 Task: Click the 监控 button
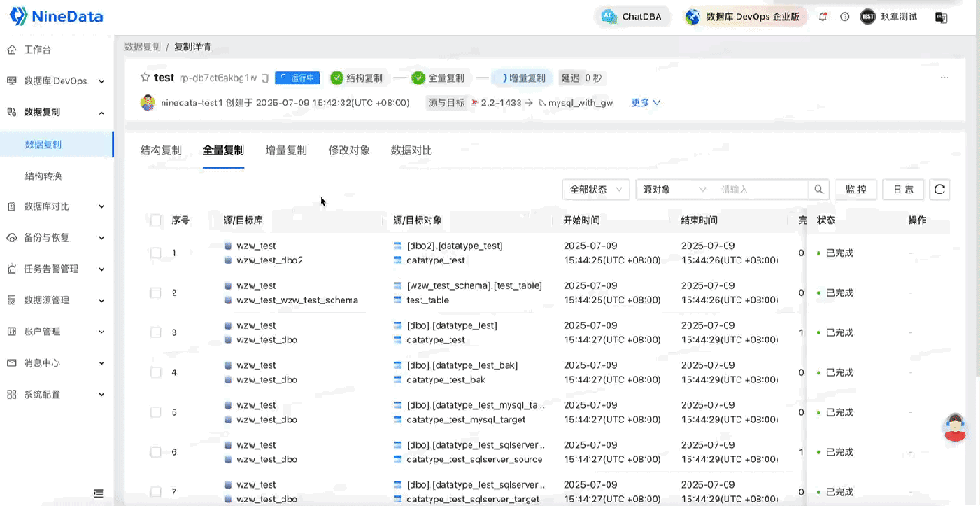tap(856, 190)
